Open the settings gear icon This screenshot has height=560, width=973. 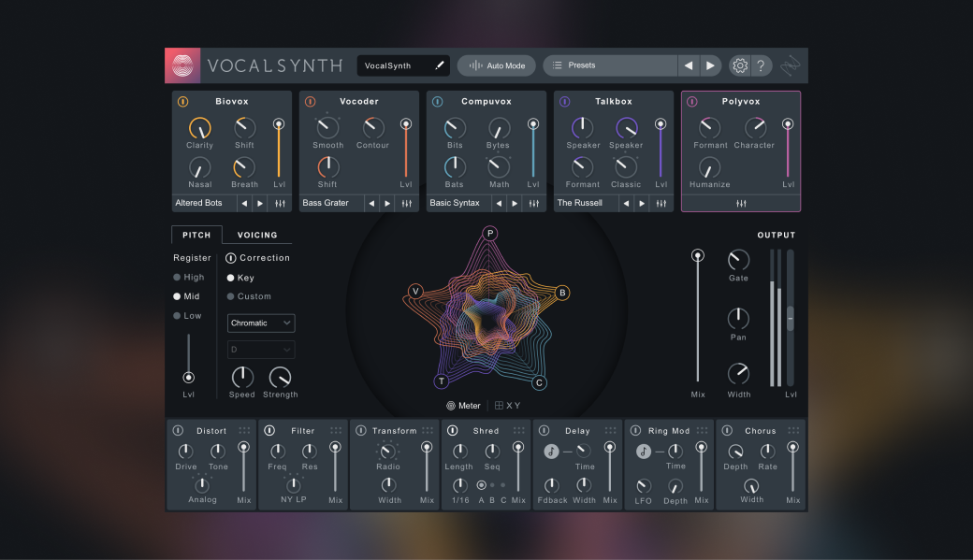pyautogui.click(x=740, y=65)
